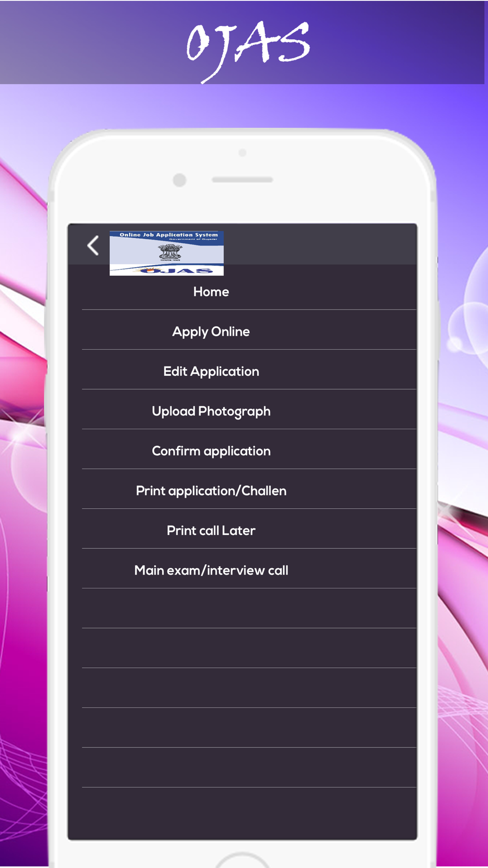Tap the back arrow icon

point(93,245)
